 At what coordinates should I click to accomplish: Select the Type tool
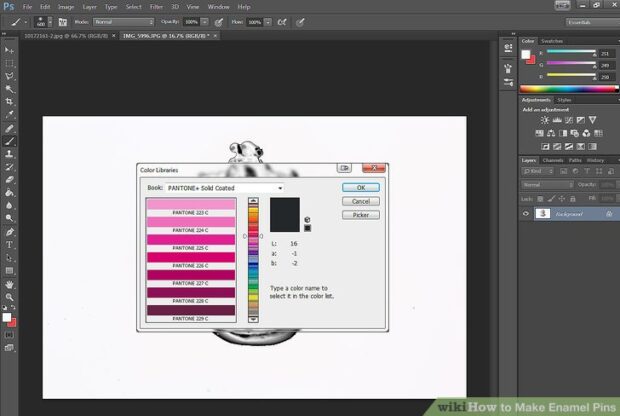tap(9, 245)
